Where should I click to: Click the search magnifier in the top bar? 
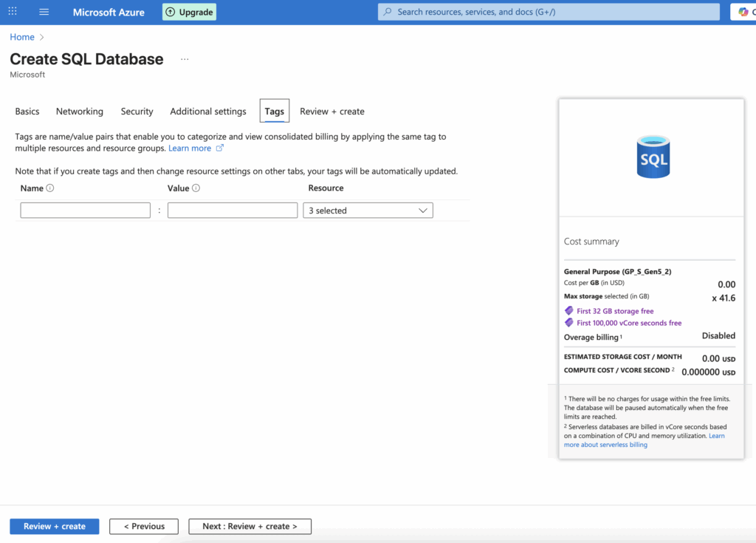(387, 11)
